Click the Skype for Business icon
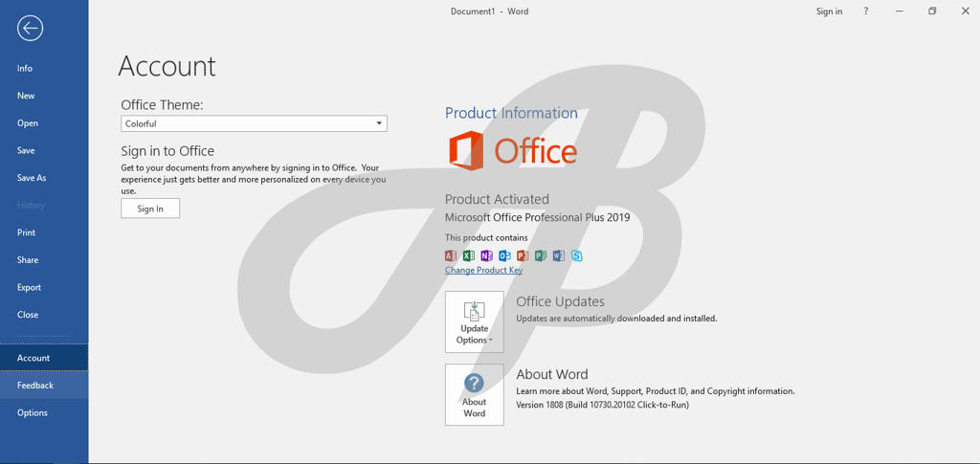The width and height of the screenshot is (980, 464). coord(576,255)
